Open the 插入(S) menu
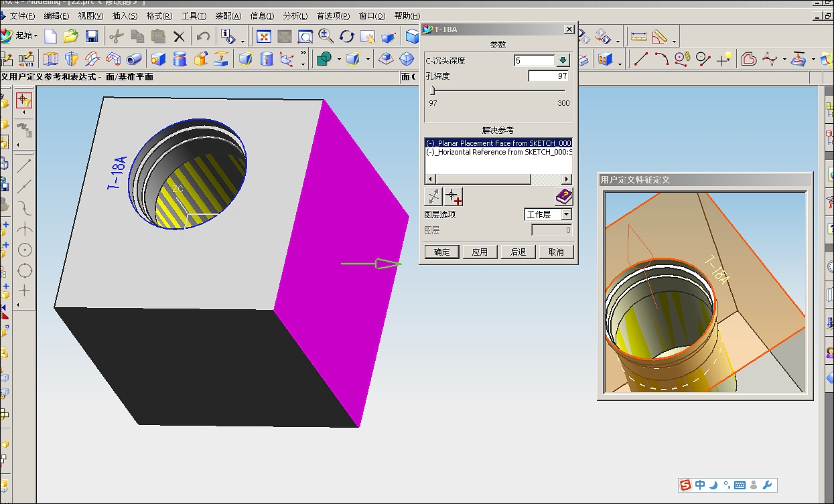Viewport: 834px width, 504px height. tap(125, 15)
